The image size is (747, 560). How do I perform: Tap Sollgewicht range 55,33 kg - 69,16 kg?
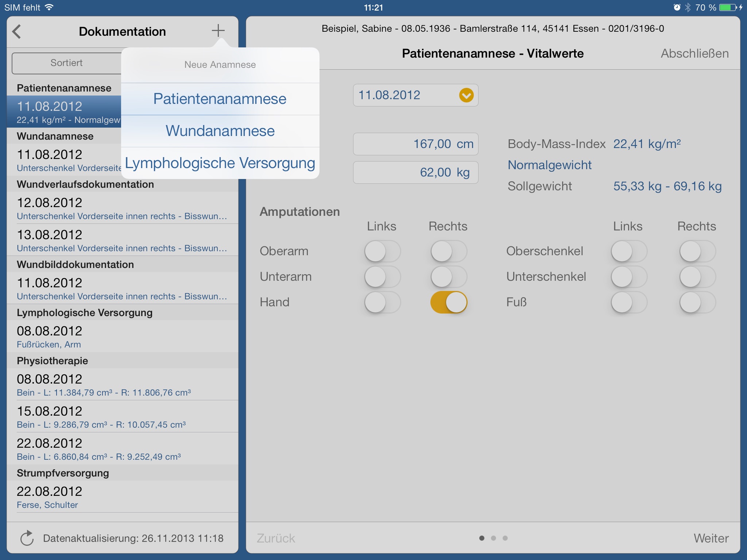(667, 186)
